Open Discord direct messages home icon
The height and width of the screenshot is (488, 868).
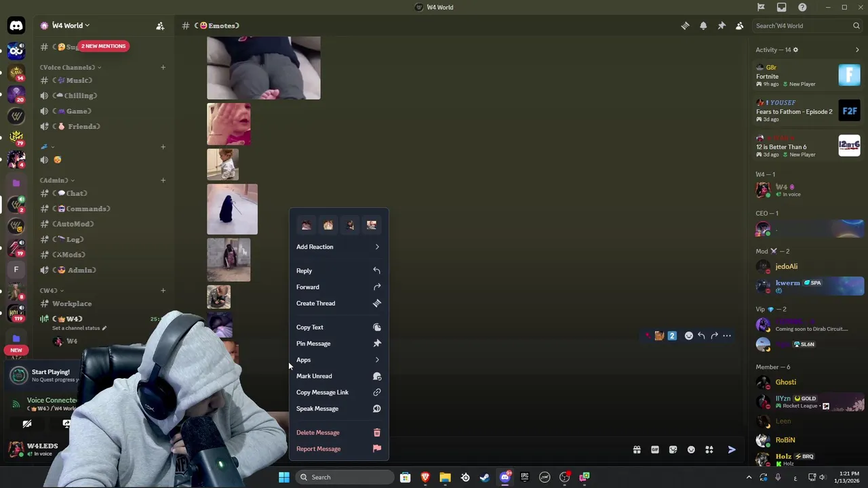point(16,26)
